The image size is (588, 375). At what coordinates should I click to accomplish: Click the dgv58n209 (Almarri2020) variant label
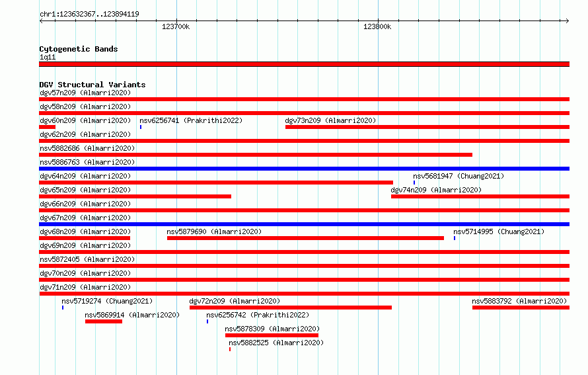(x=85, y=106)
